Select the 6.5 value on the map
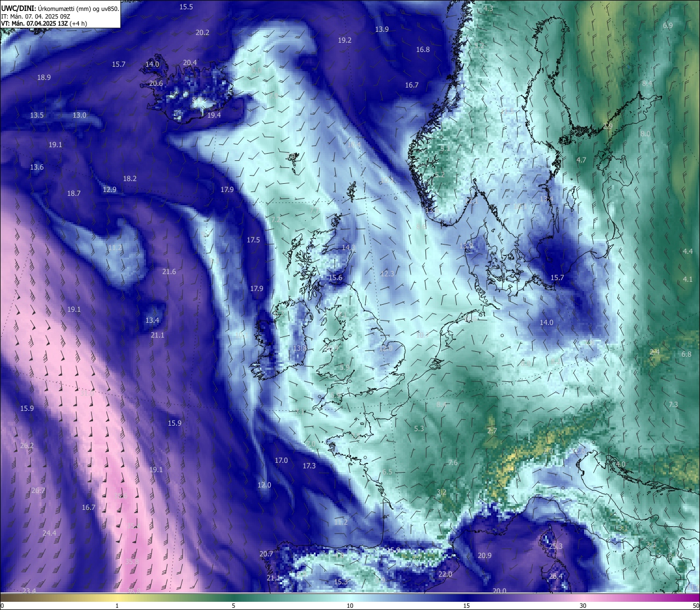This screenshot has height=610, width=700. 387,472
